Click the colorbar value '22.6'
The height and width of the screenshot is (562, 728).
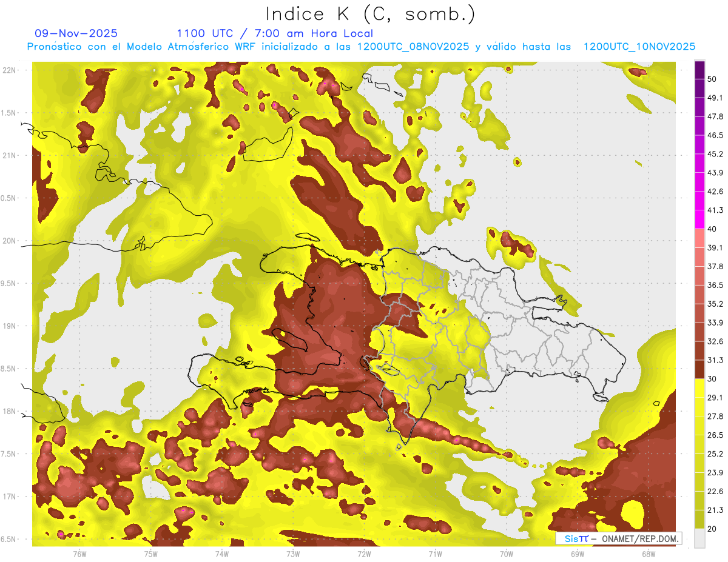(x=715, y=492)
